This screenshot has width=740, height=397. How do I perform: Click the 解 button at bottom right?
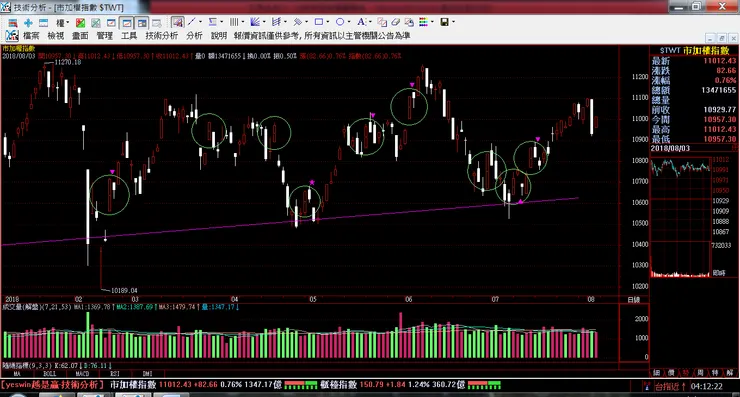[730, 373]
